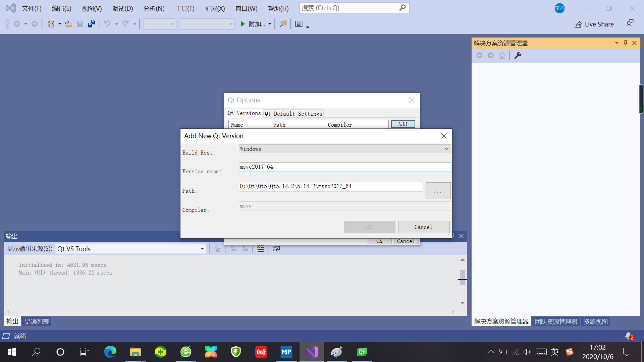
Task: Open output source dropdown Qt VS Tools
Action: pyautogui.click(x=131, y=249)
